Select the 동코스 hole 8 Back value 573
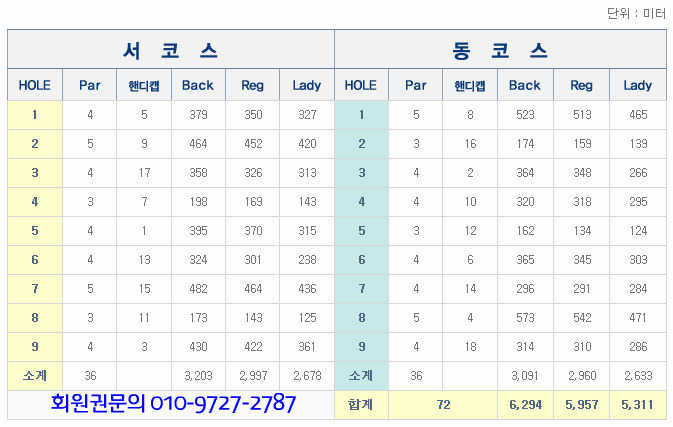Image resolution: width=673 pixels, height=427 pixels. [x=525, y=318]
